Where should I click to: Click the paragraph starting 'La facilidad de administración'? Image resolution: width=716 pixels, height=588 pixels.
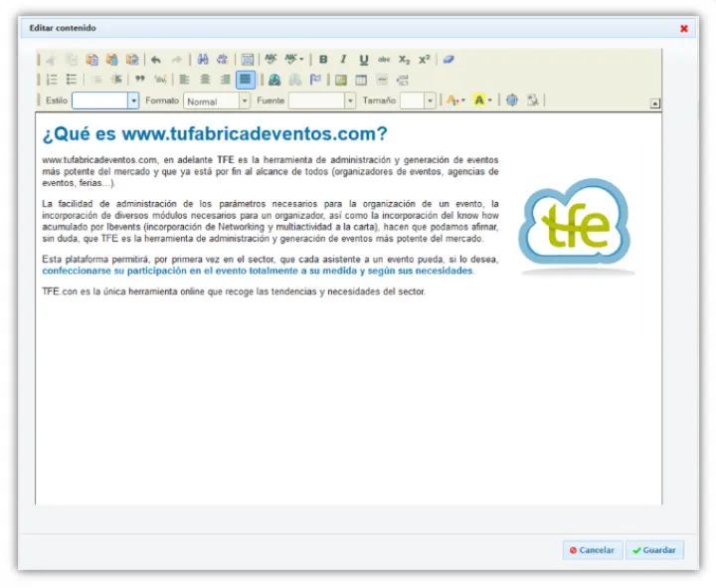coord(269,221)
